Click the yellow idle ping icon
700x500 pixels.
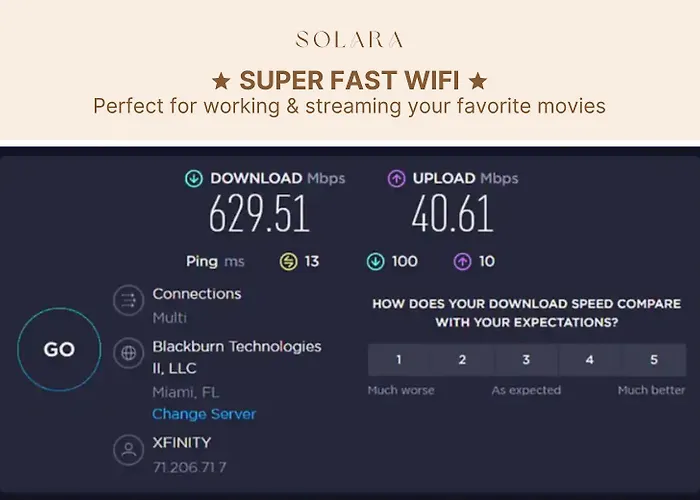coord(288,262)
